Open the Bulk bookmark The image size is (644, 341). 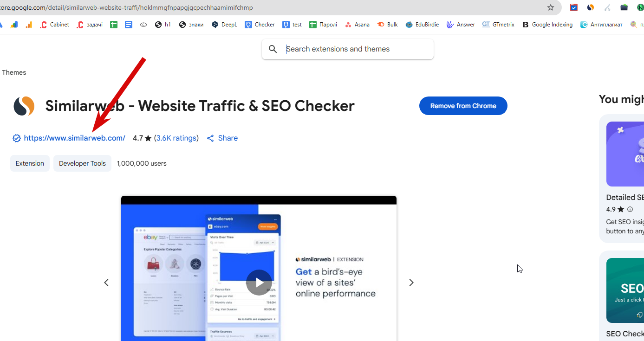[388, 25]
